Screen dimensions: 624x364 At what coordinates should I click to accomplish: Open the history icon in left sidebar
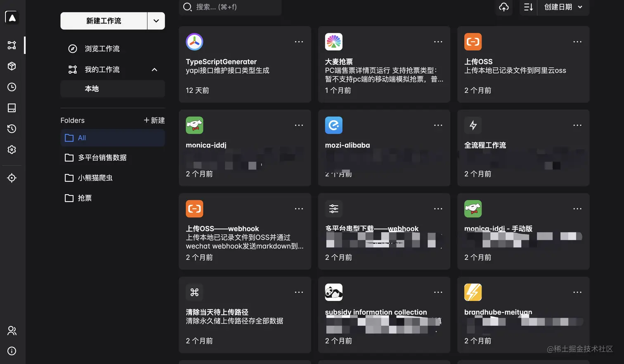click(x=12, y=129)
